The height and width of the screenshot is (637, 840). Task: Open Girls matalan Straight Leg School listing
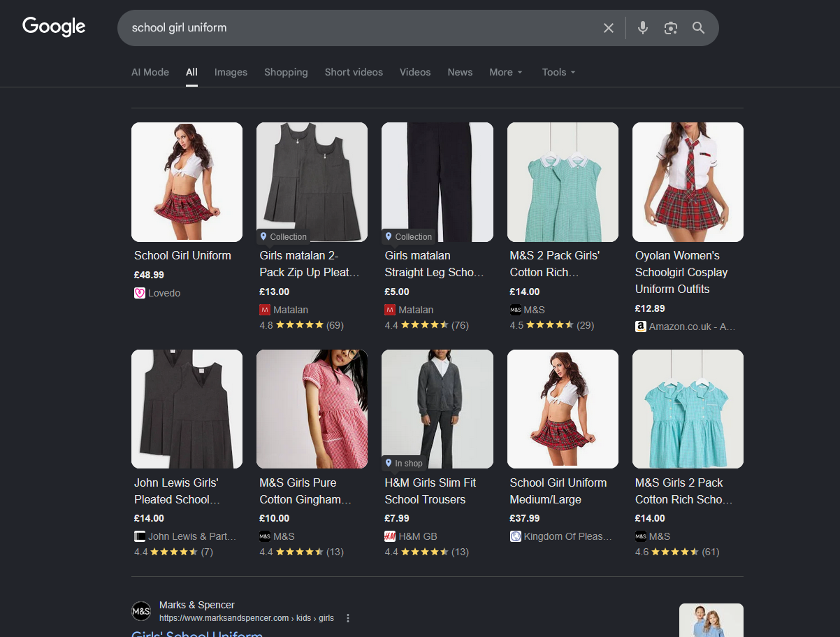click(434, 264)
